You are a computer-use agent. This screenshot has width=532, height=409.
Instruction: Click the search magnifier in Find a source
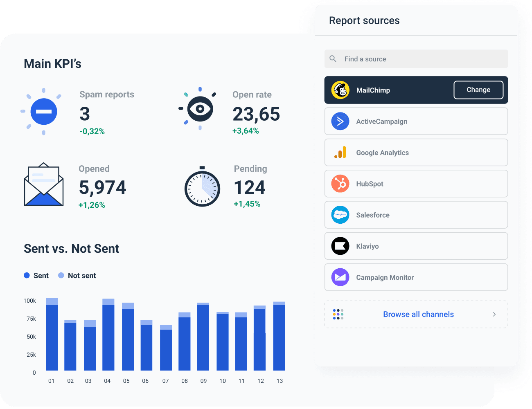(x=333, y=58)
